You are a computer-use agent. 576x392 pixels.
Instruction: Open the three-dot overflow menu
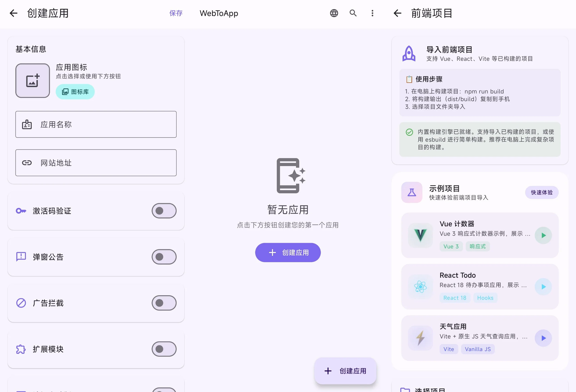point(372,13)
